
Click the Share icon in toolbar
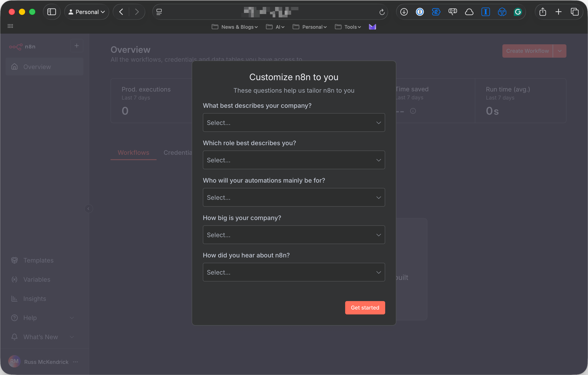[x=543, y=12]
